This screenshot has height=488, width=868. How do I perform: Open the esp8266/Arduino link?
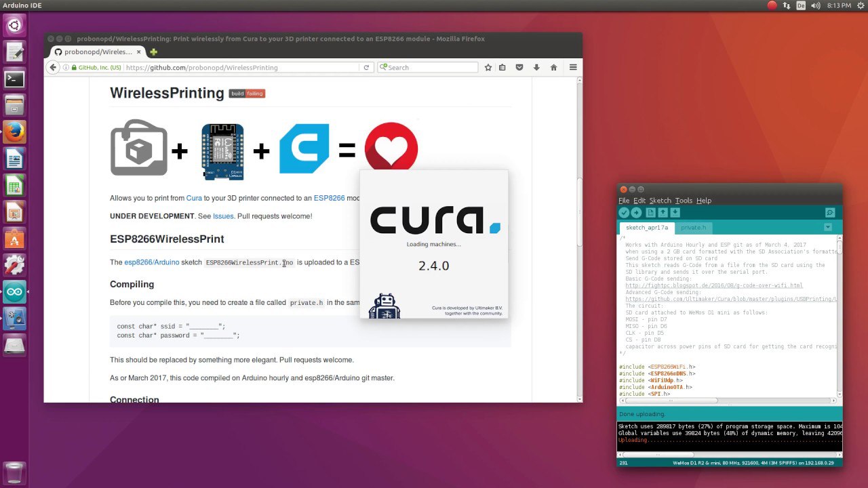click(x=152, y=262)
